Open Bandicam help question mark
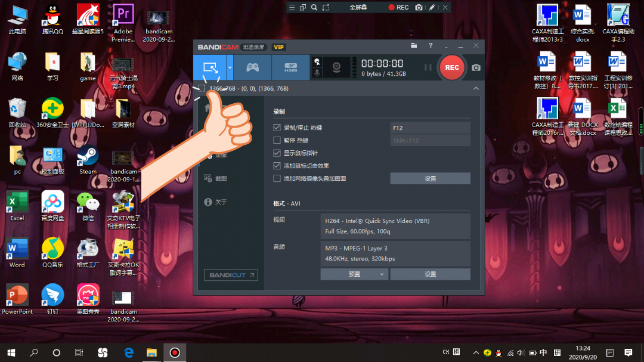Image resolution: width=644 pixels, height=362 pixels. [x=431, y=45]
